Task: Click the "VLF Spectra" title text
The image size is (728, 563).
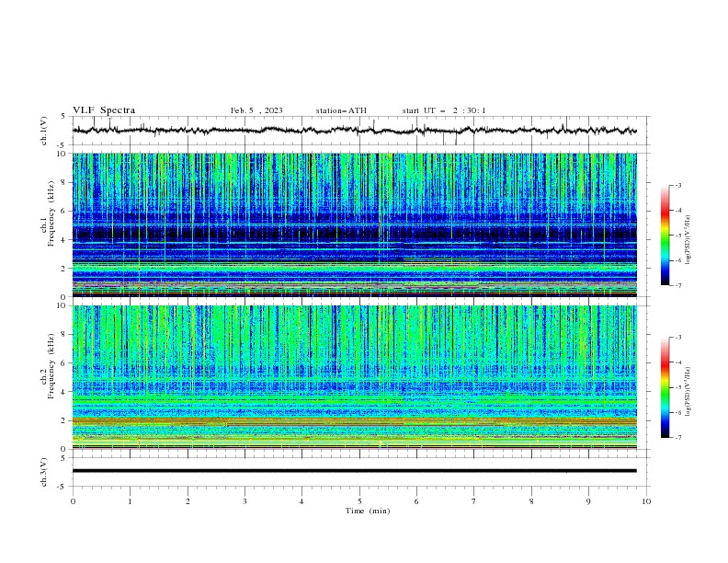Action: (x=104, y=110)
